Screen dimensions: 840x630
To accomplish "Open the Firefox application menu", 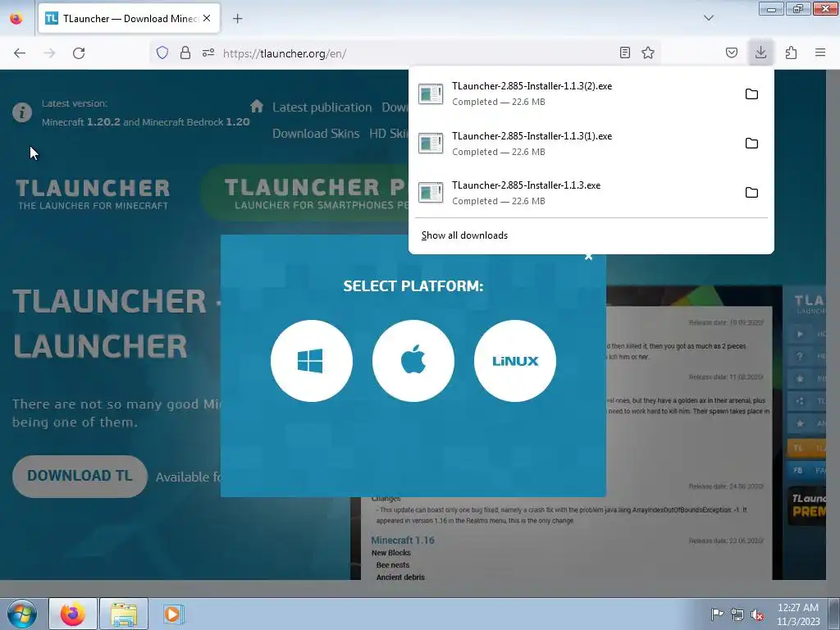I will (x=820, y=52).
